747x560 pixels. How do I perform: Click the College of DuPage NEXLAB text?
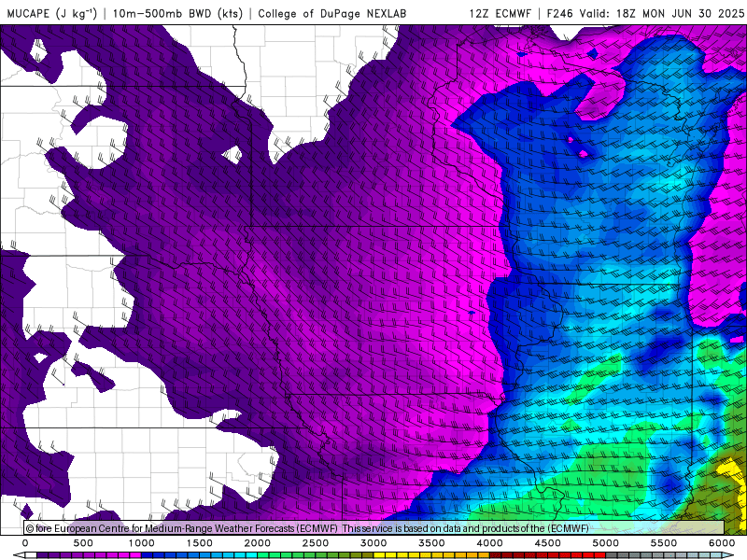point(332,13)
